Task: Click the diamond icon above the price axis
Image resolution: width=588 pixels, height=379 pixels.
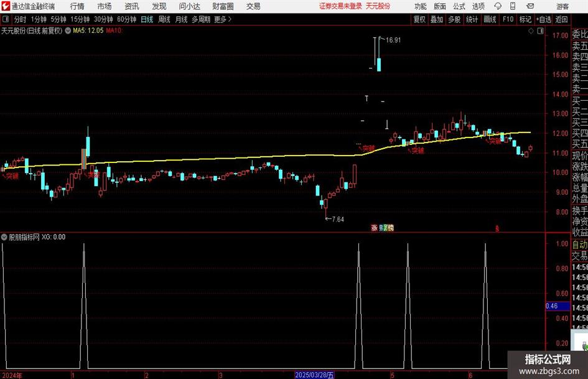Action: pos(531,31)
